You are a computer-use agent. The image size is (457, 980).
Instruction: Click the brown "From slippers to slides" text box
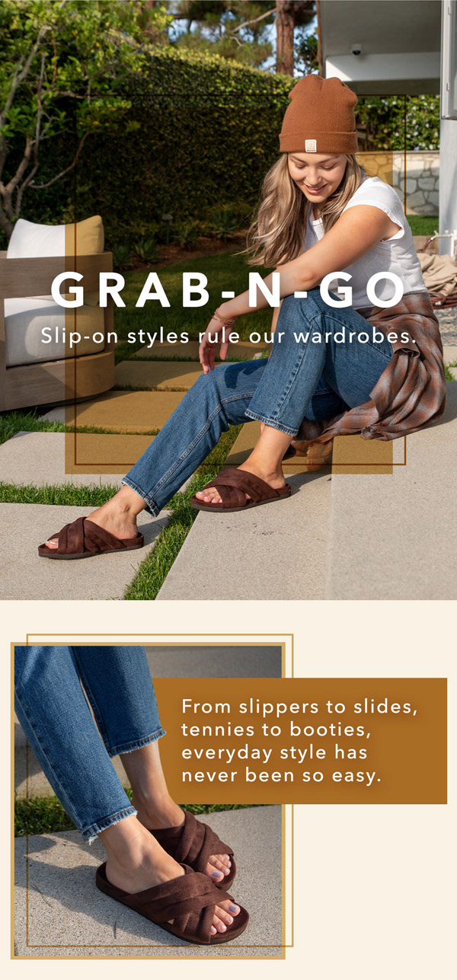[300, 741]
